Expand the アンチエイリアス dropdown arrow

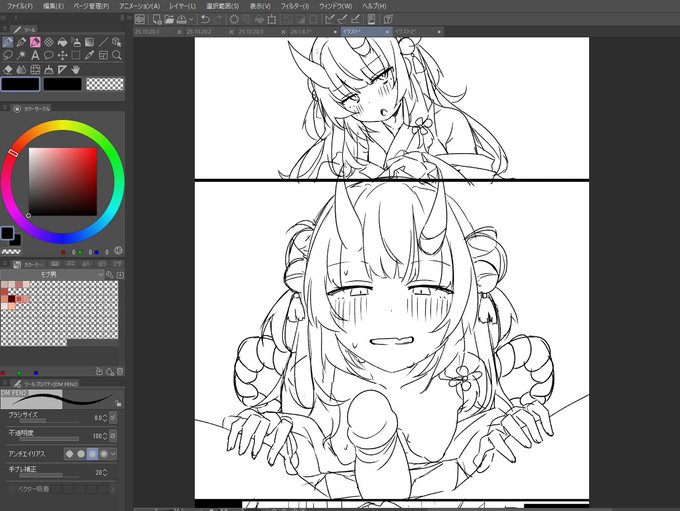[113, 454]
